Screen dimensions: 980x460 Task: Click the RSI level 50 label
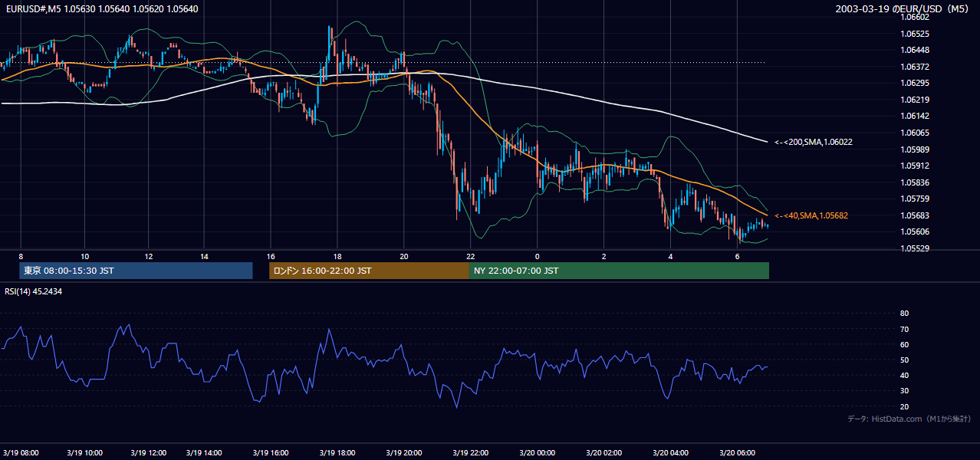tap(904, 360)
